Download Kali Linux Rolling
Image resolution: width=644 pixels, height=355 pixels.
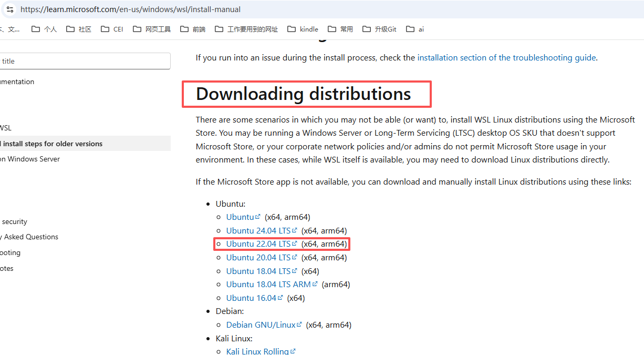click(x=261, y=351)
